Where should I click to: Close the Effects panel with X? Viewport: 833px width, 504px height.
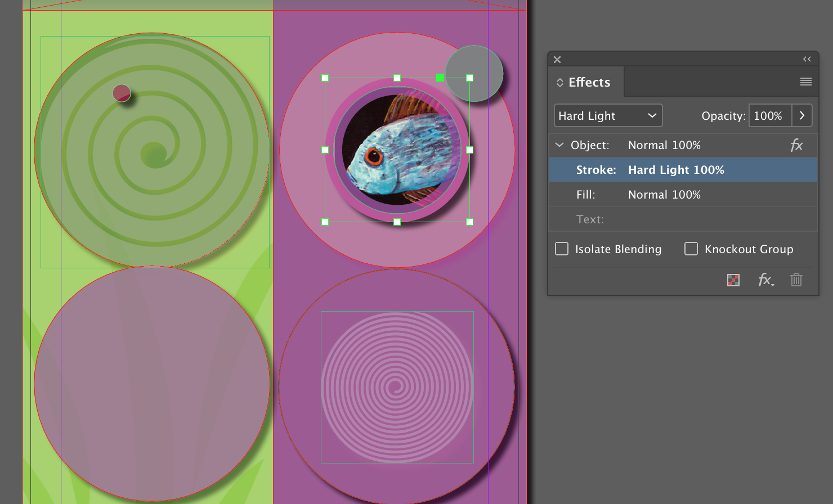[557, 60]
